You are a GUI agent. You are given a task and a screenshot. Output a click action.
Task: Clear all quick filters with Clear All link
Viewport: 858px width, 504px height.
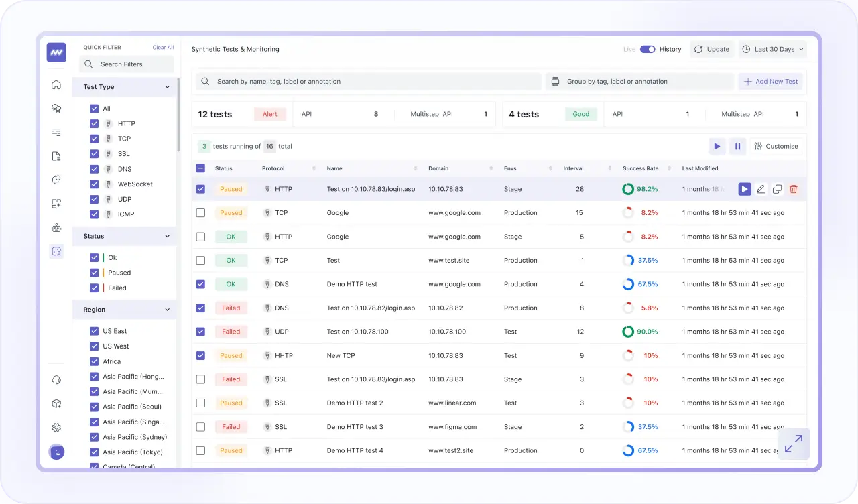163,47
